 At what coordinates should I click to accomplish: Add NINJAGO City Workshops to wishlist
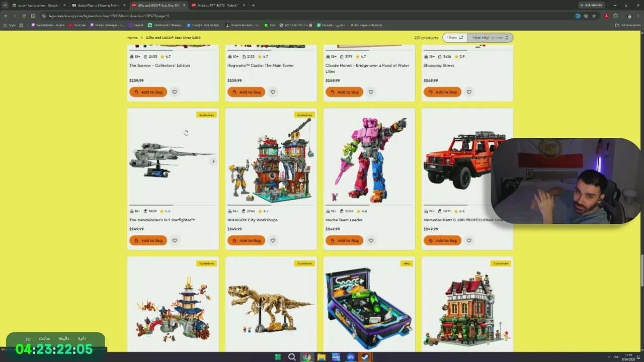[273, 240]
